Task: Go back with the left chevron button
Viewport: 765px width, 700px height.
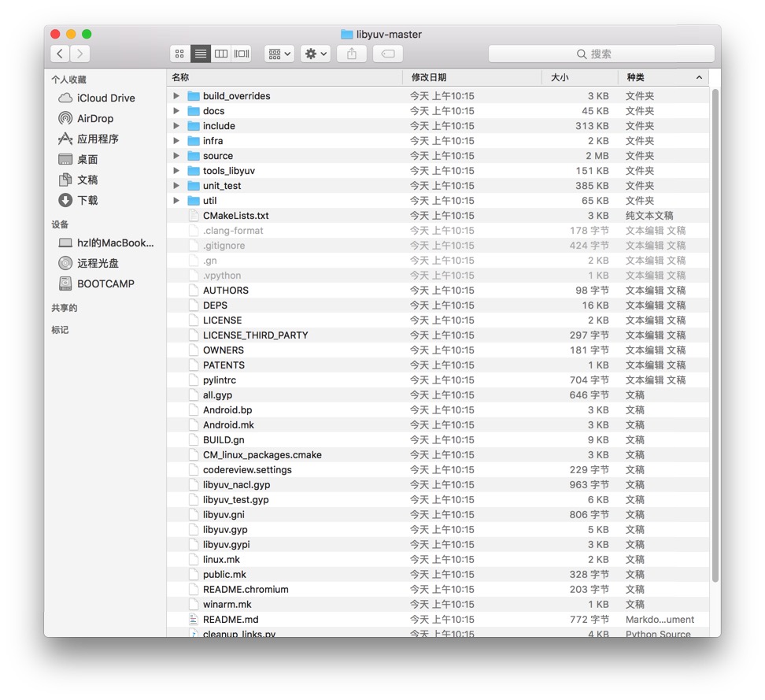Action: click(x=60, y=54)
